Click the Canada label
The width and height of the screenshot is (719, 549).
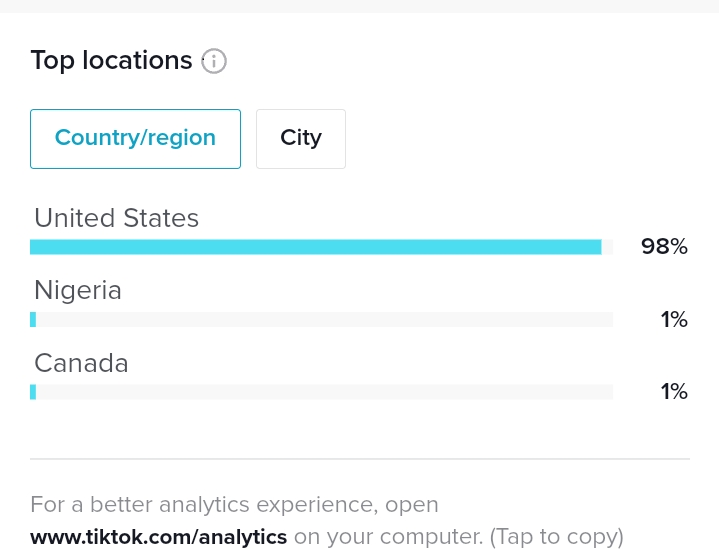coord(81,363)
